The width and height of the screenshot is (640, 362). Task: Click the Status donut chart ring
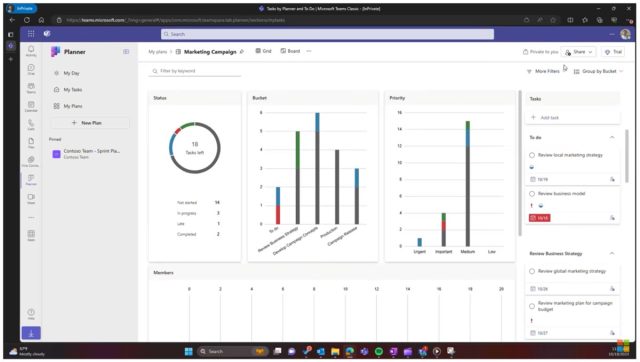(195, 147)
